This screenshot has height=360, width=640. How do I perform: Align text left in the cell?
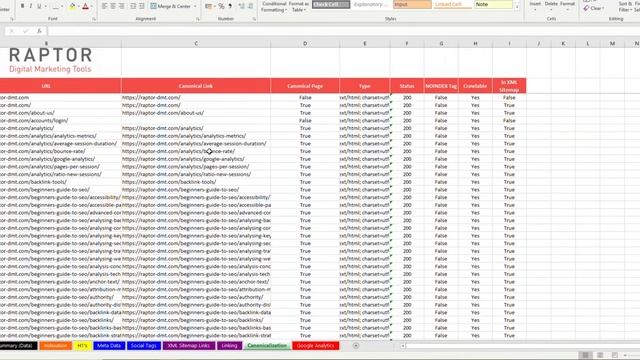[x=104, y=6]
